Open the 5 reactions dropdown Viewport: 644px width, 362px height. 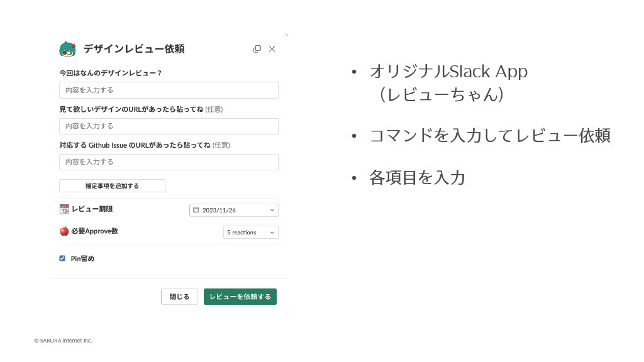[x=250, y=233]
